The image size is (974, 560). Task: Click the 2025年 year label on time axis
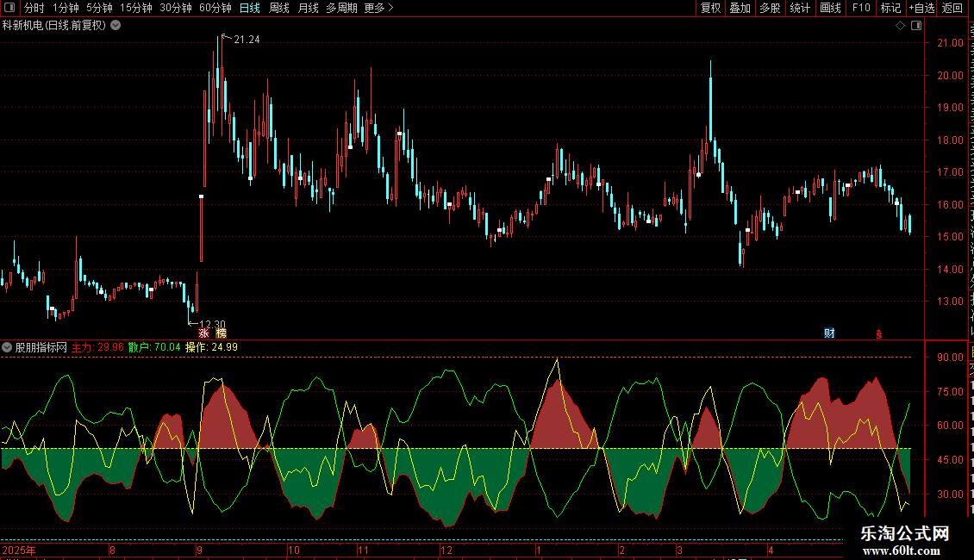point(19,550)
